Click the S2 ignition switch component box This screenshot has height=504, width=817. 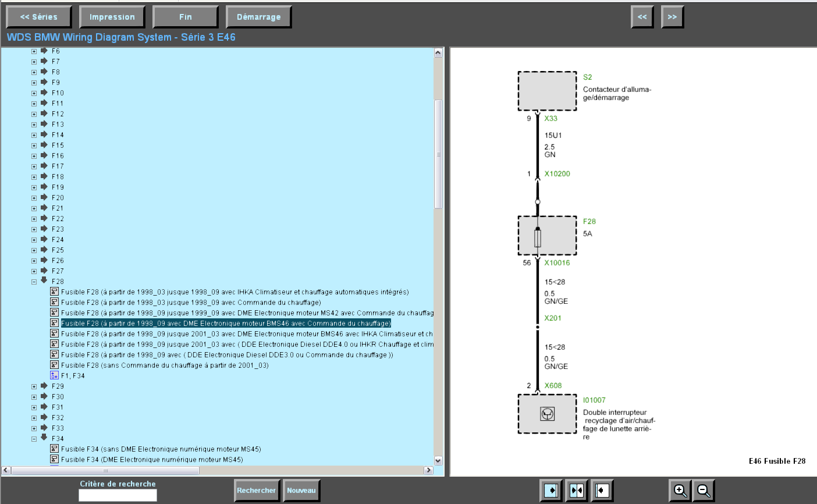[x=547, y=91]
